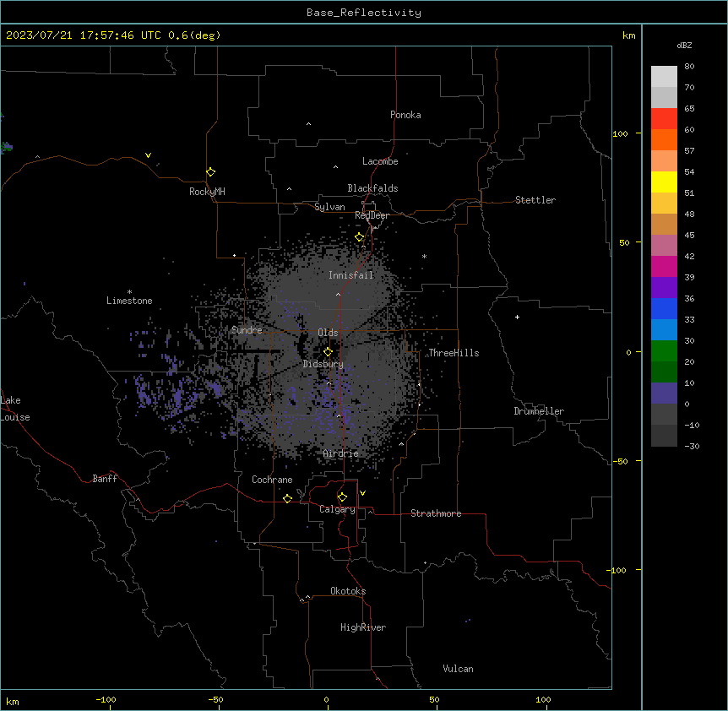Click the -30 value on dBZ legend
Image resolution: width=728 pixels, height=711 pixels.
692,446
